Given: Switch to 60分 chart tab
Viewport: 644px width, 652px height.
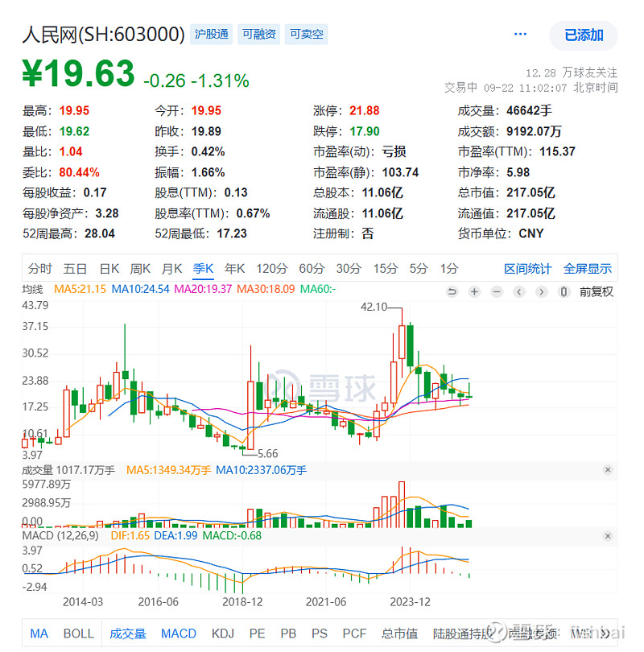Looking at the screenshot, I should pos(312,269).
